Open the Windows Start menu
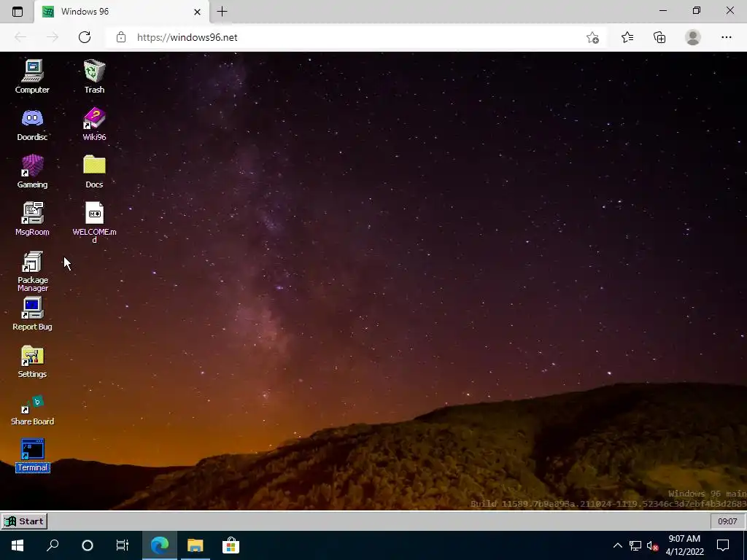This screenshot has height=560, width=747. (18, 545)
